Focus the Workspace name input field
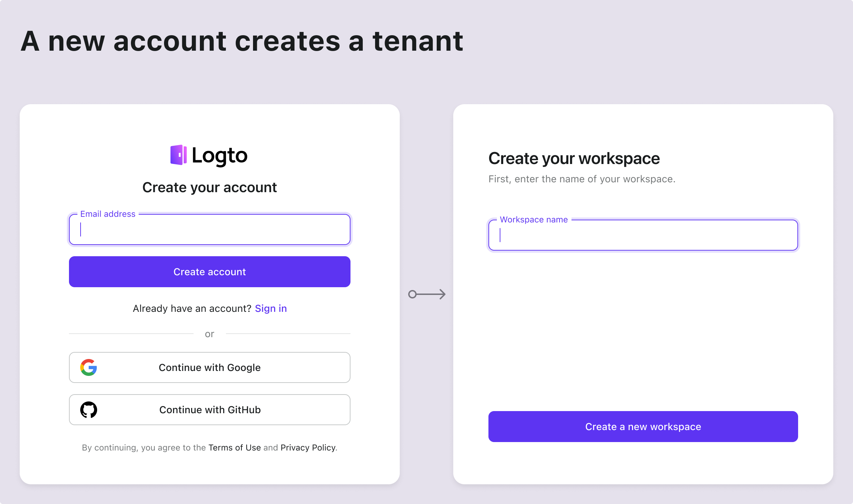 pos(643,235)
